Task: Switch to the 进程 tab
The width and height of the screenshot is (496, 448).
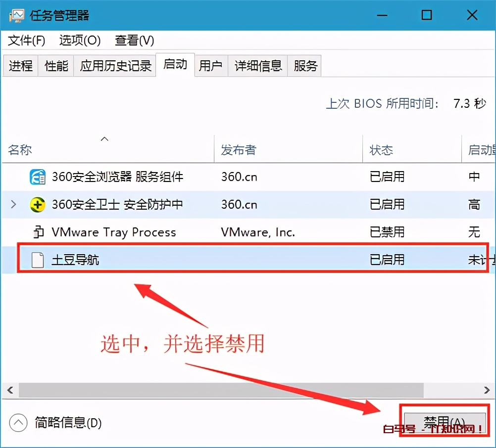Action: (x=20, y=65)
